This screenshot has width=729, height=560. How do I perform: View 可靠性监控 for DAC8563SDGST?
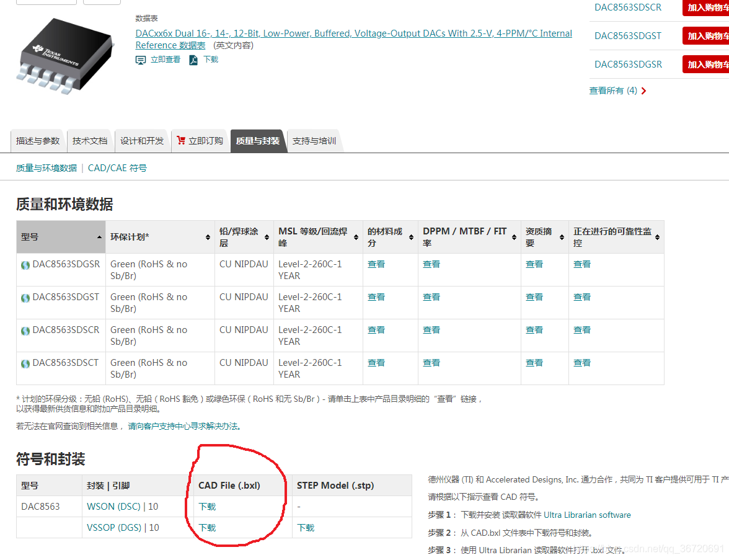[582, 297]
